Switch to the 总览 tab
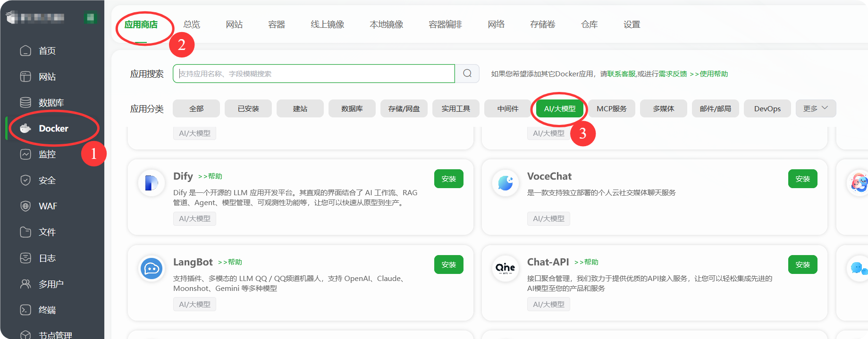This screenshot has width=868, height=339. point(192,25)
